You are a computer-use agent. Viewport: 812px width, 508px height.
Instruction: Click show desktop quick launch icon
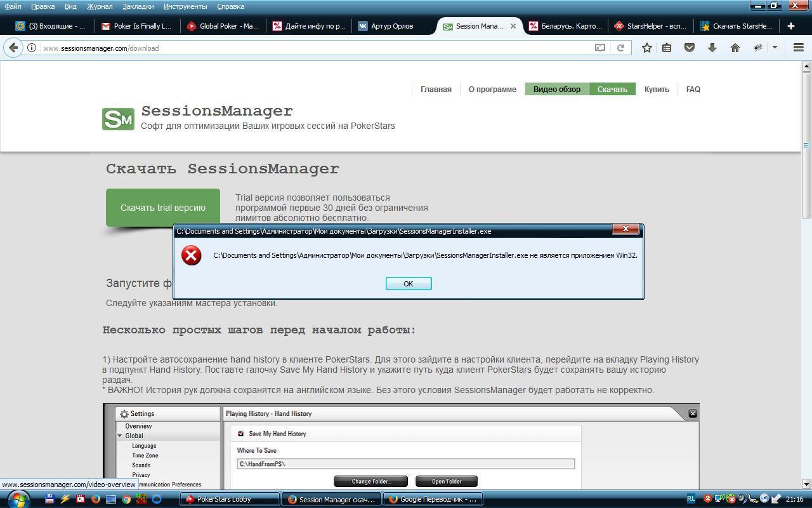point(111,499)
